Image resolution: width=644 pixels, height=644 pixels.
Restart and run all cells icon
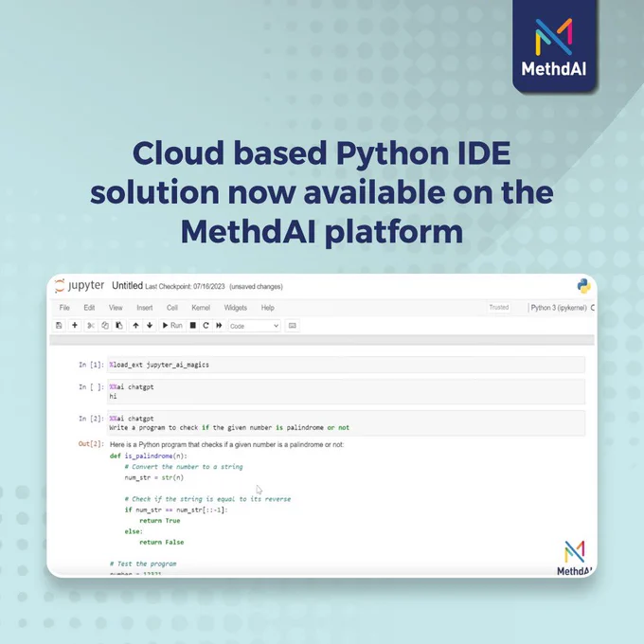(x=219, y=325)
